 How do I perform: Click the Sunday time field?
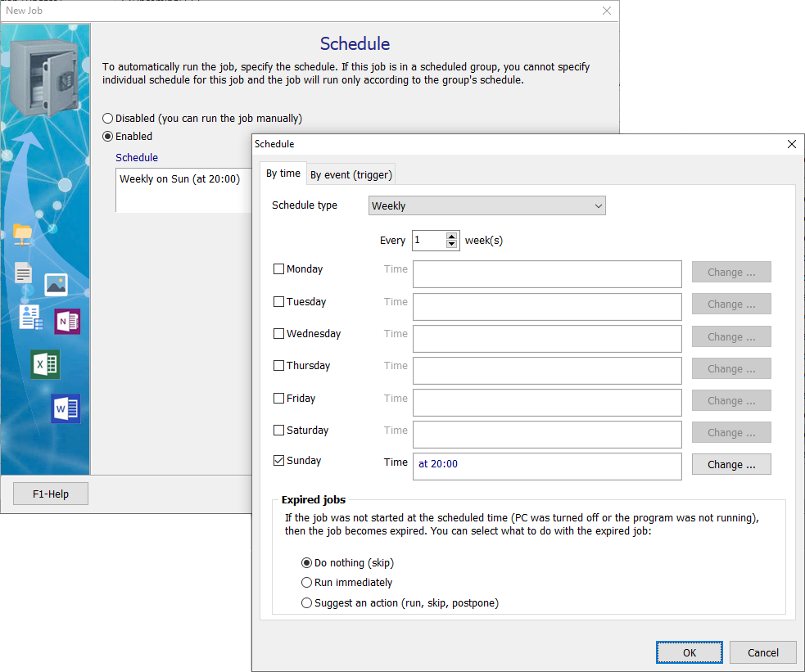546,466
